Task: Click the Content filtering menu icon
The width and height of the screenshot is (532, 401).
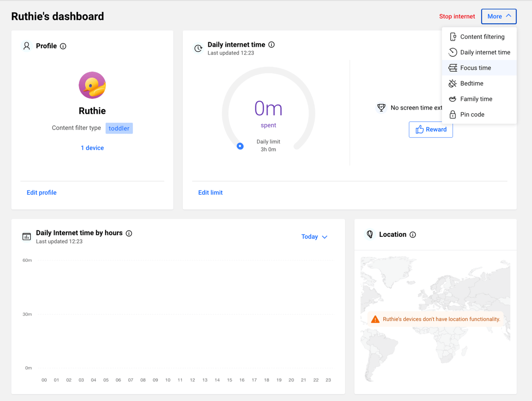Action: coord(453,37)
